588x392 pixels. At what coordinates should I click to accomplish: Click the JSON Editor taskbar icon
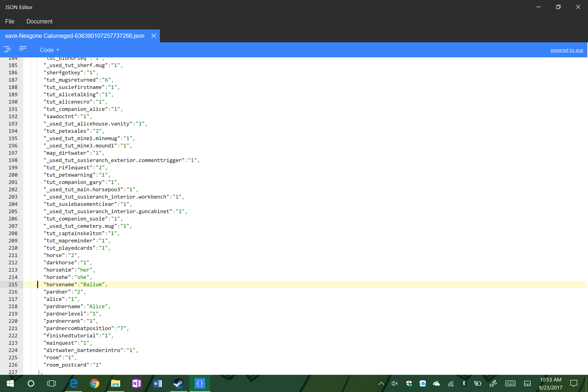[x=199, y=383]
